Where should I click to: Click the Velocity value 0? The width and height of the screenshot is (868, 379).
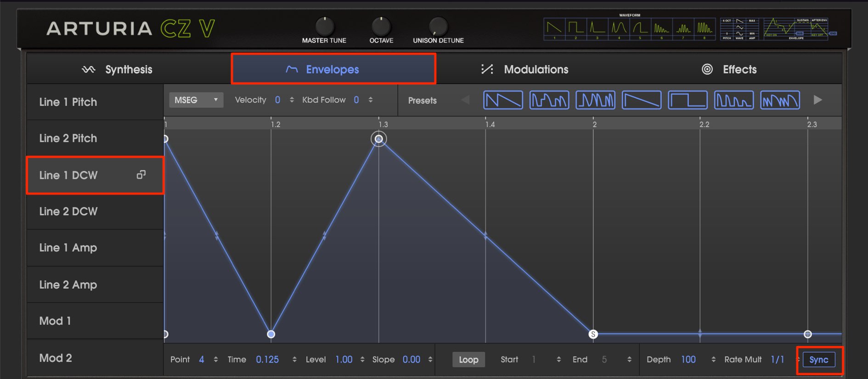click(277, 100)
